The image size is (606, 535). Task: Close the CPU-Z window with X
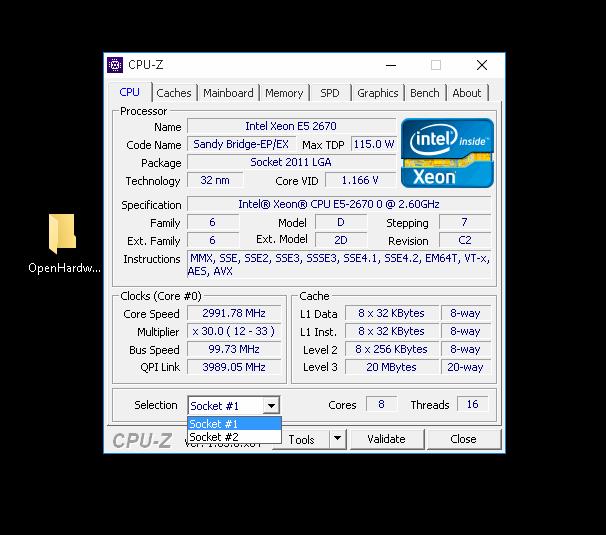482,65
